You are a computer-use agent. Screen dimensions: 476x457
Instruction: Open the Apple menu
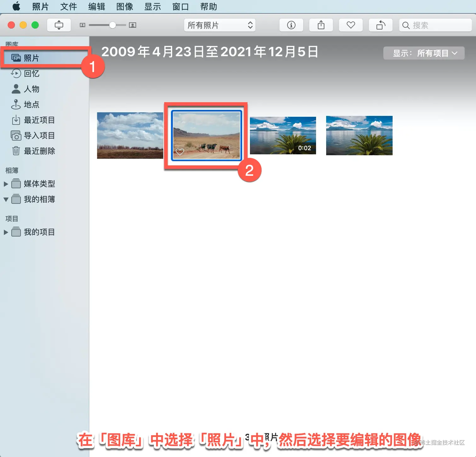16,6
